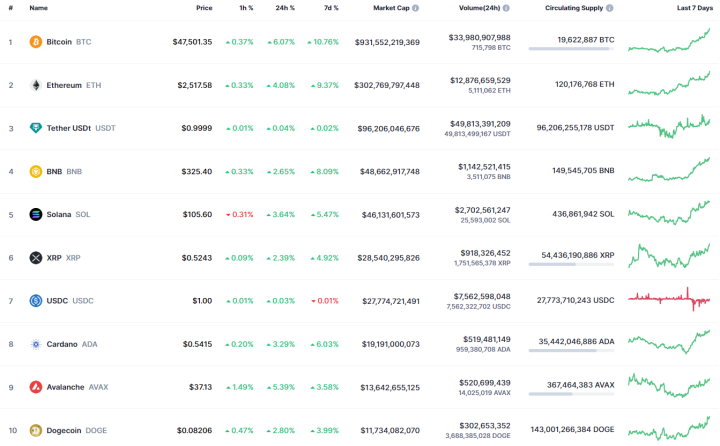Open the Ethereum name link
The width and height of the screenshot is (720, 446).
pyautogui.click(x=64, y=85)
